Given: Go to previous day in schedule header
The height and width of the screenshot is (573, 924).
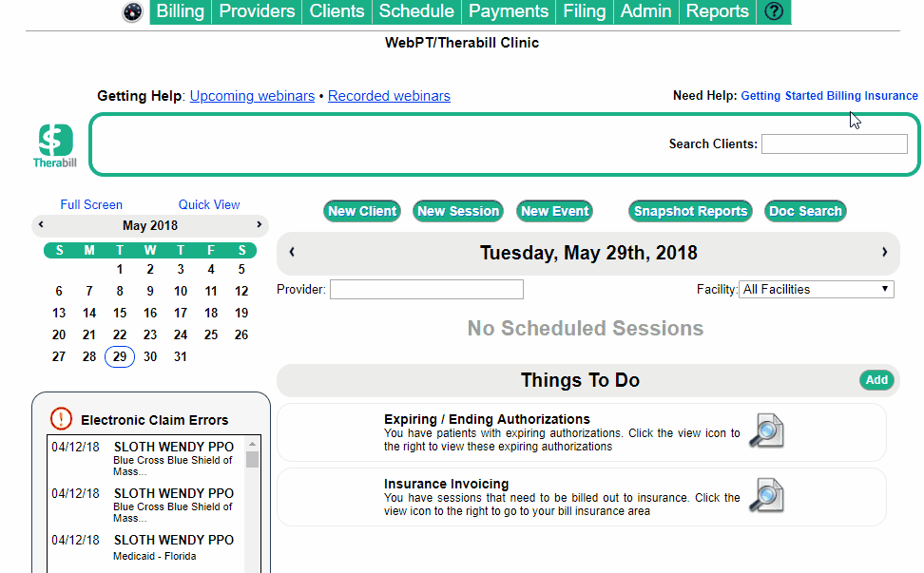Looking at the screenshot, I should 292,253.
